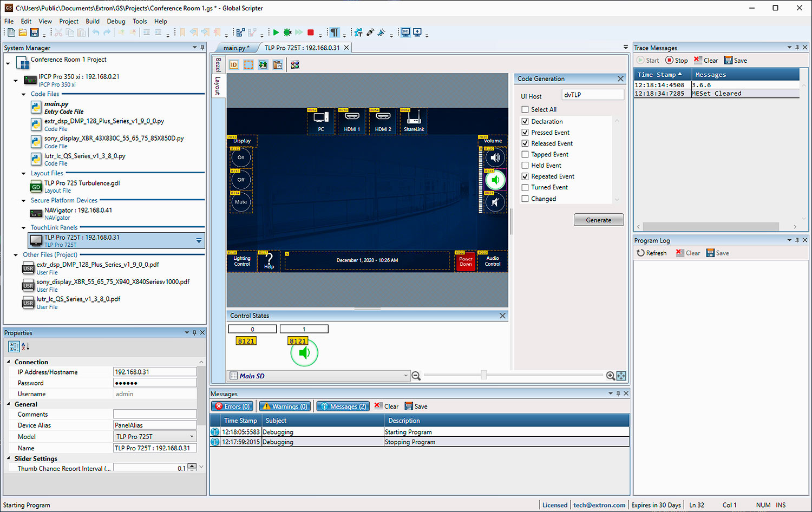Screen dimensions: 812x512
Task: Click the New file toolbar icon
Action: (x=11, y=33)
